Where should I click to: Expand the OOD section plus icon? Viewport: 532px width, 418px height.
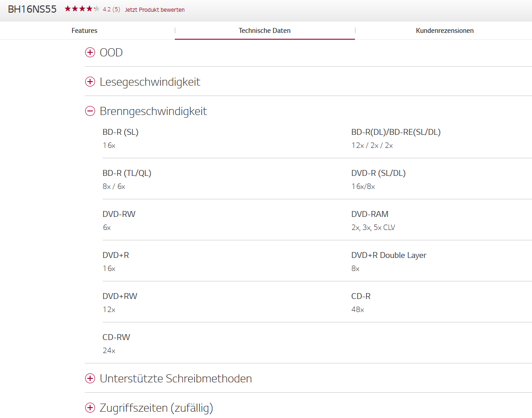click(90, 52)
